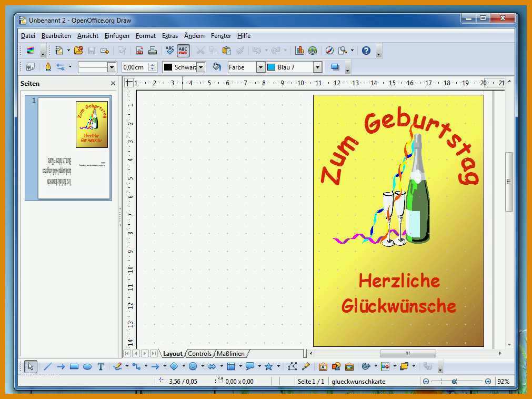Click the zoom in plus button
532x399 pixels.
pyautogui.click(x=488, y=381)
